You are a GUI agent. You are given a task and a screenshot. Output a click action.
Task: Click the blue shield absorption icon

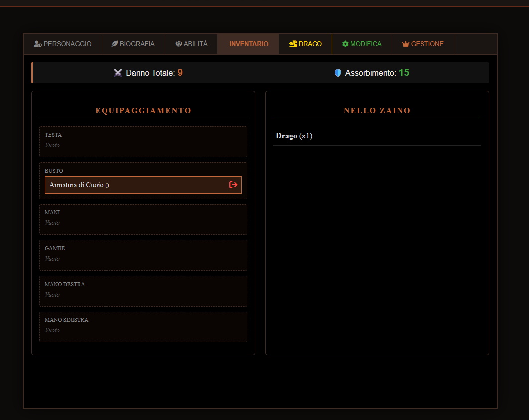(x=338, y=73)
